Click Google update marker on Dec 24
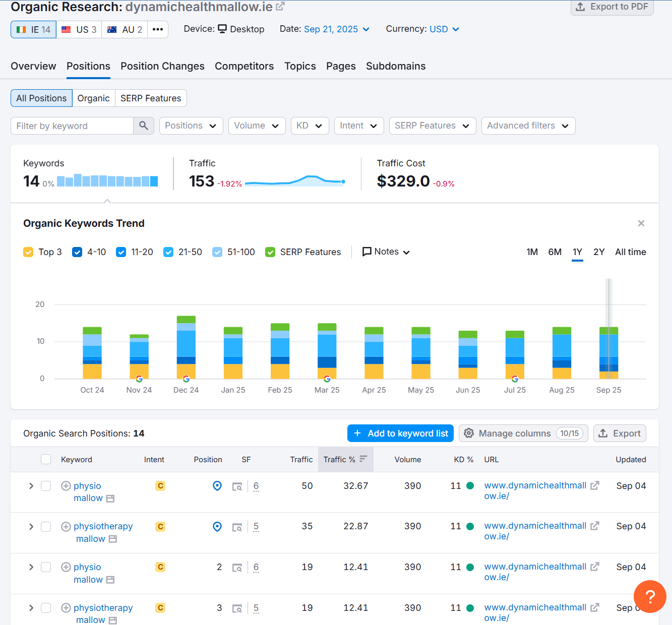Image resolution: width=672 pixels, height=625 pixels. [186, 379]
